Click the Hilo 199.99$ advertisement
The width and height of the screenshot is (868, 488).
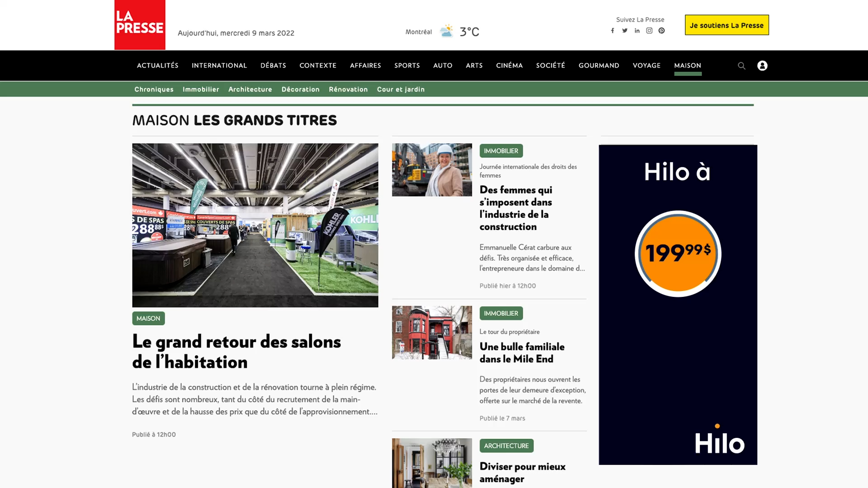point(678,304)
